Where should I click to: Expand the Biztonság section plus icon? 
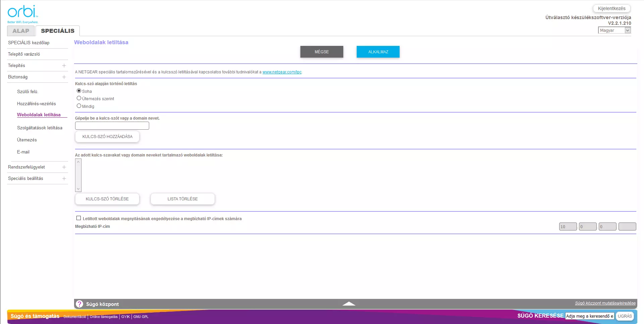point(64,77)
